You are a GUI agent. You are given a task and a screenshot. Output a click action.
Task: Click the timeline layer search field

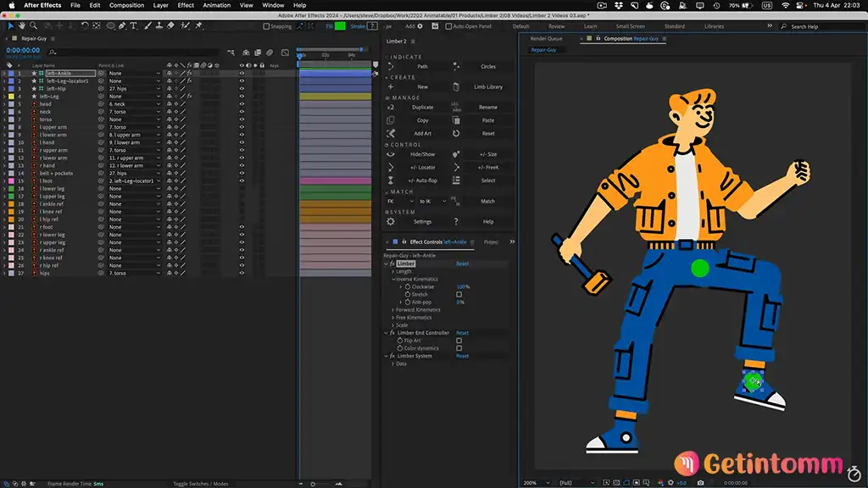pos(133,52)
